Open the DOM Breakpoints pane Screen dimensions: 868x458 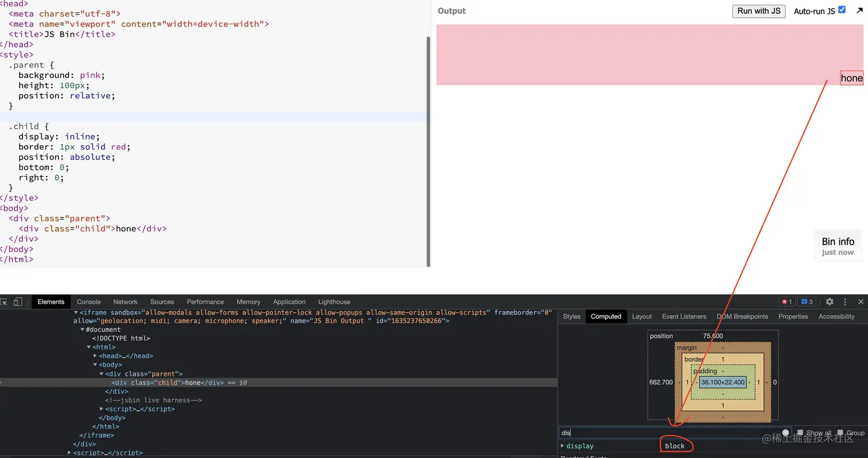pyautogui.click(x=742, y=317)
